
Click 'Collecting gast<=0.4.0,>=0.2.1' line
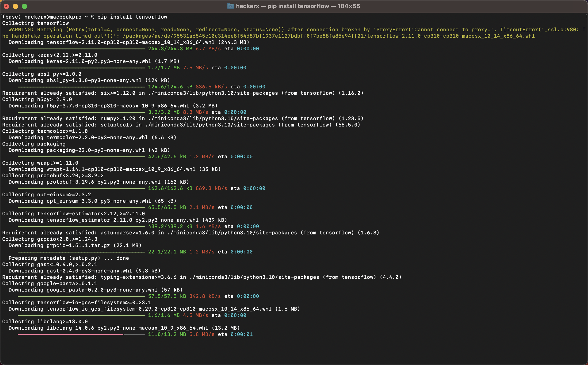point(50,265)
